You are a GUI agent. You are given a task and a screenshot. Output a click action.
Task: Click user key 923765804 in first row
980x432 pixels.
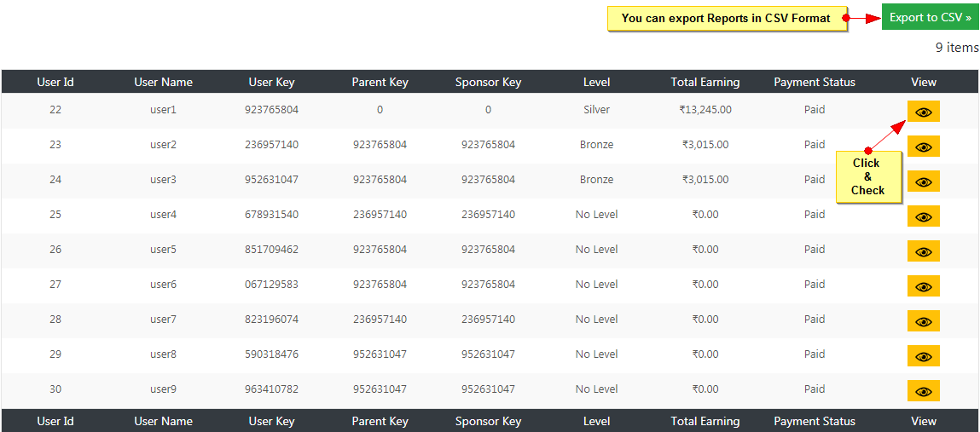[271, 110]
